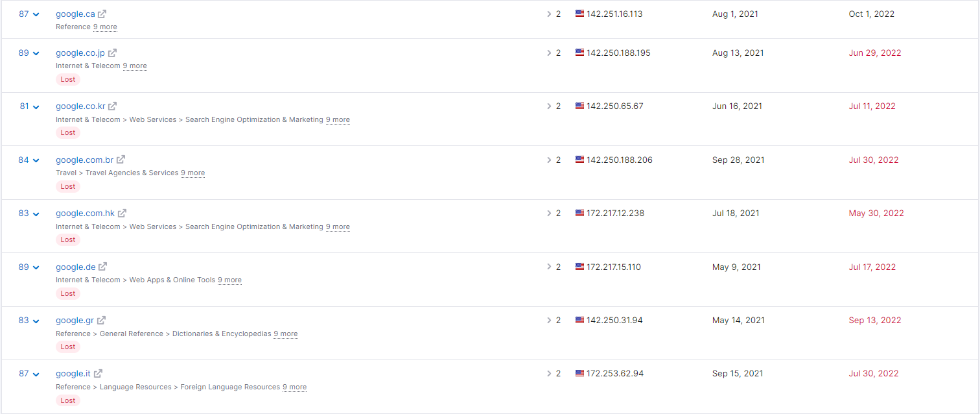This screenshot has height=414, width=980.
Task: Open external link icon beside google.co.jp
Action: click(x=112, y=53)
